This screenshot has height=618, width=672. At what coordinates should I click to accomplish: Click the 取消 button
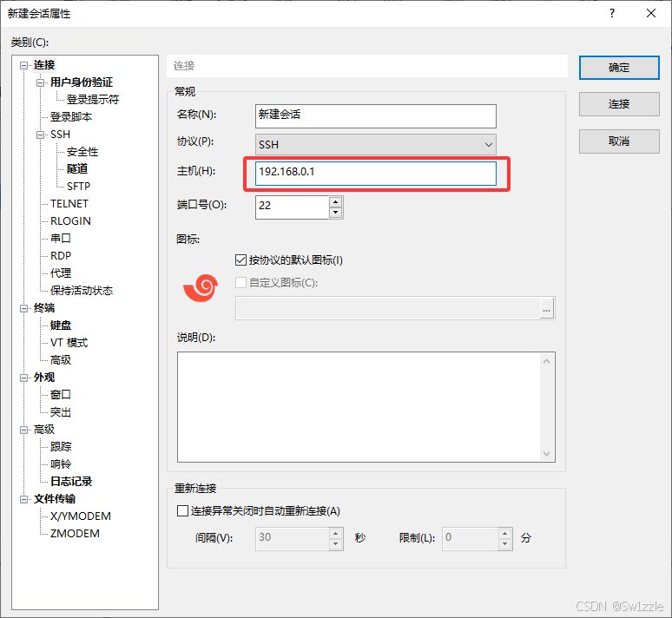click(x=619, y=141)
